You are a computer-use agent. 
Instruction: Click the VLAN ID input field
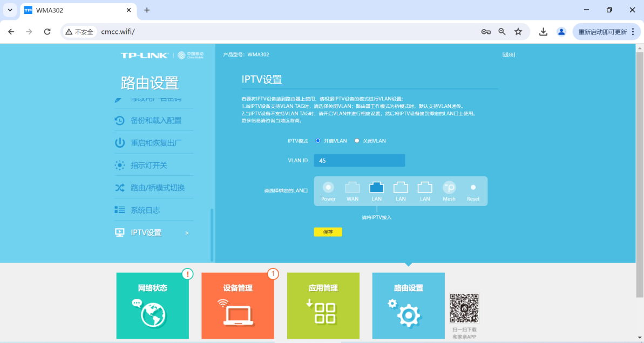pos(360,160)
